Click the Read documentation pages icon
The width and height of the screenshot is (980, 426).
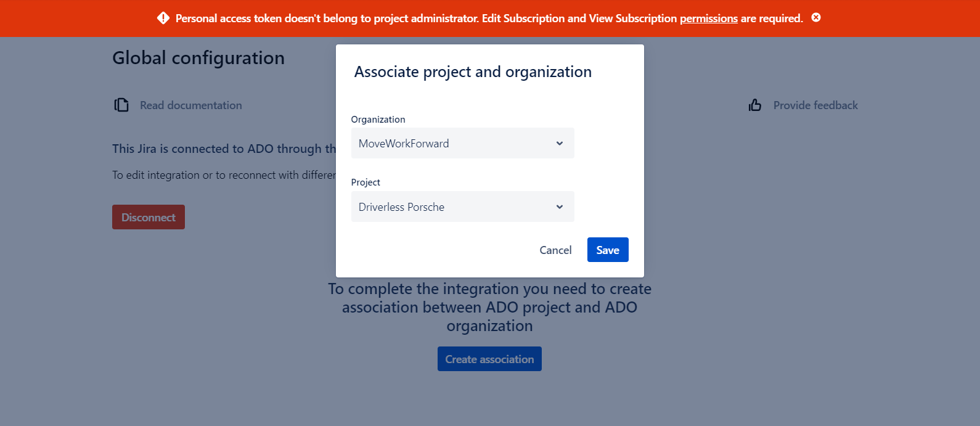pos(121,105)
